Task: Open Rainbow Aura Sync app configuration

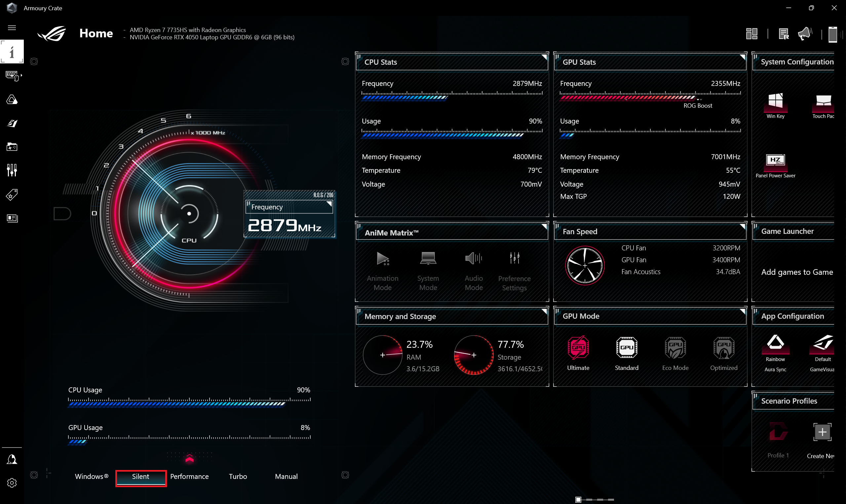Action: [x=775, y=353]
